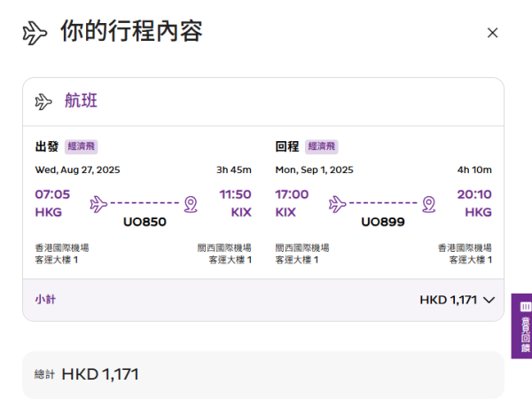The width and height of the screenshot is (532, 416).
Task: Click HKG under 07:05
Action: pos(49,212)
